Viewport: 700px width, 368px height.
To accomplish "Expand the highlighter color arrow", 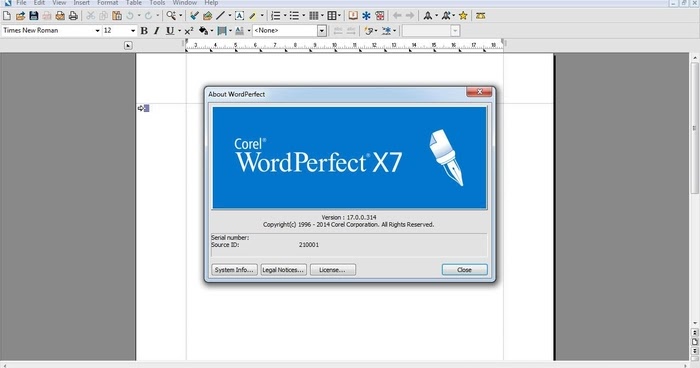I will point(262,16).
